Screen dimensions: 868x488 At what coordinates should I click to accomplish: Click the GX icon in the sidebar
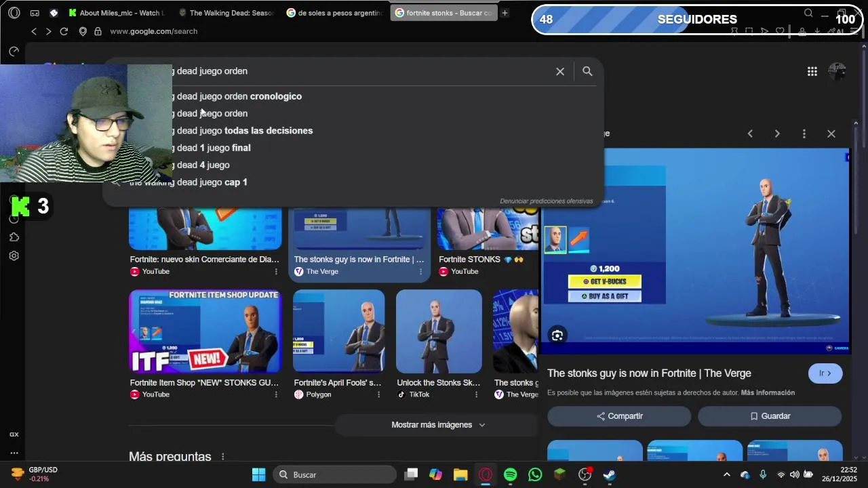point(14,434)
